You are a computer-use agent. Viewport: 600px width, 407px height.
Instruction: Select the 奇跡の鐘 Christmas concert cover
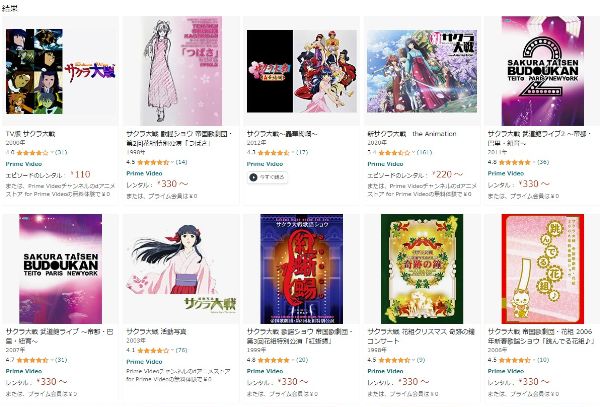pyautogui.click(x=422, y=269)
